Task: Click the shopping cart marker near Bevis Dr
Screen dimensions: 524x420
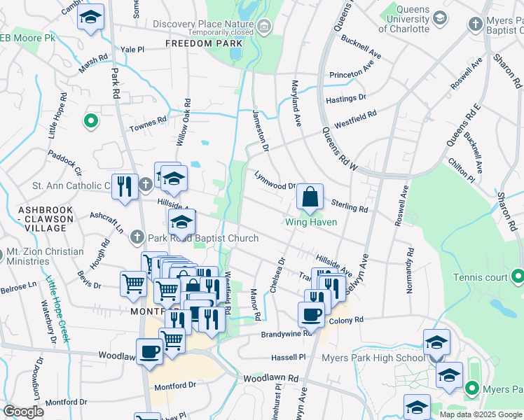Action: point(133,286)
